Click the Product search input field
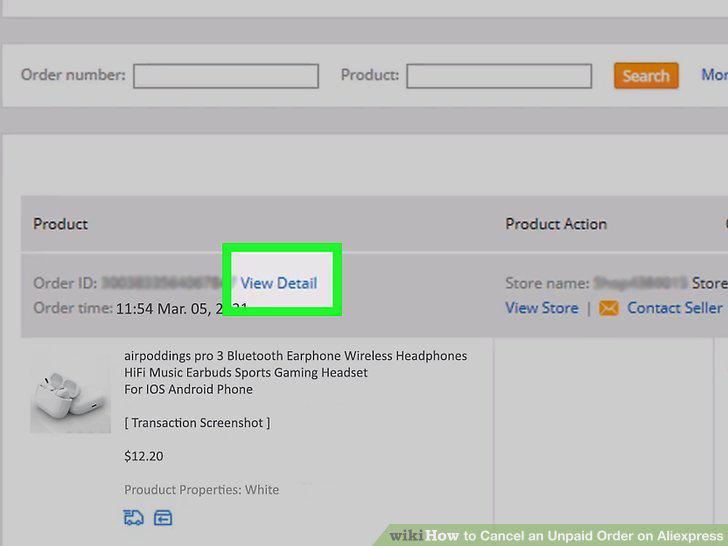 click(499, 76)
